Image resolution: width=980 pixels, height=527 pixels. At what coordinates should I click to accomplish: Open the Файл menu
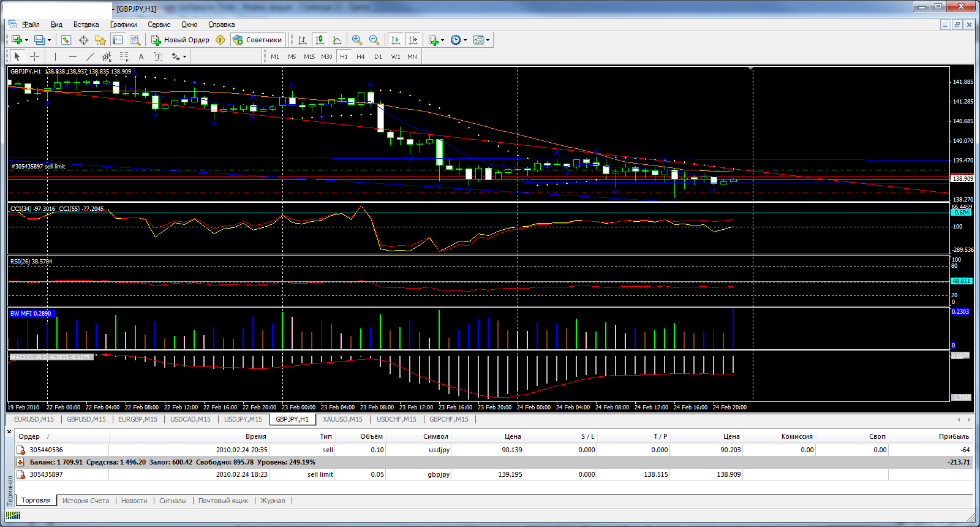coord(31,25)
